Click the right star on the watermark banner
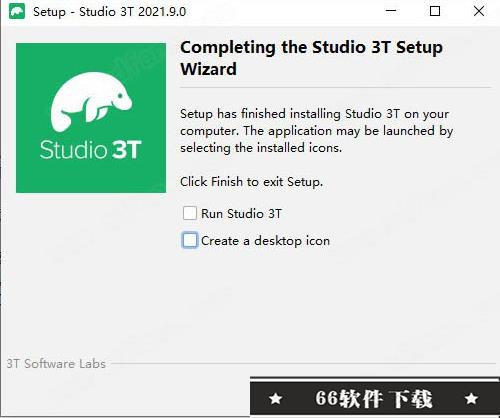 point(471,398)
